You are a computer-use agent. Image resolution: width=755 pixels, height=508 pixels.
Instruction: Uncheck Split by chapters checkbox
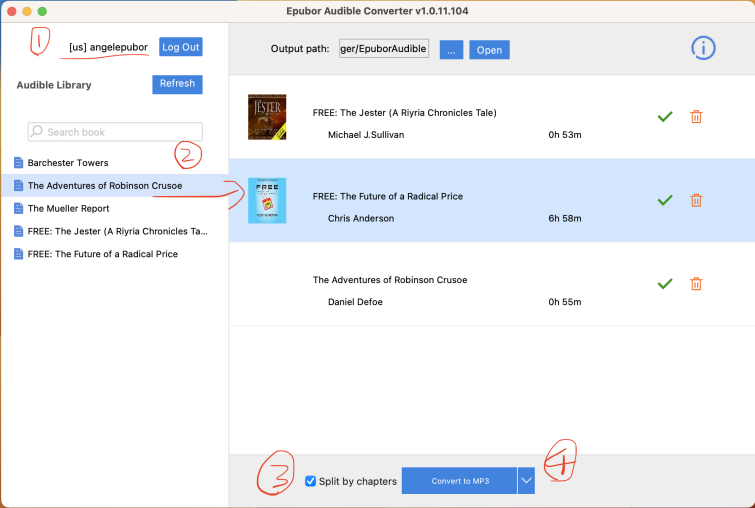click(311, 481)
